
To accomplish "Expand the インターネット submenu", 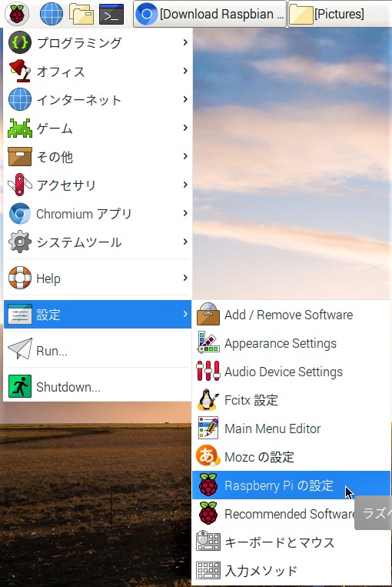I will point(98,99).
